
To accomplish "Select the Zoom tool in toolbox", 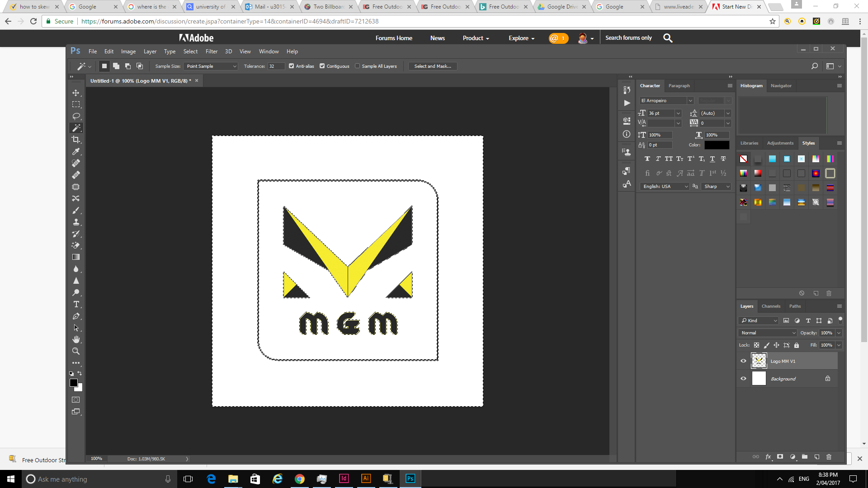I will 76,351.
